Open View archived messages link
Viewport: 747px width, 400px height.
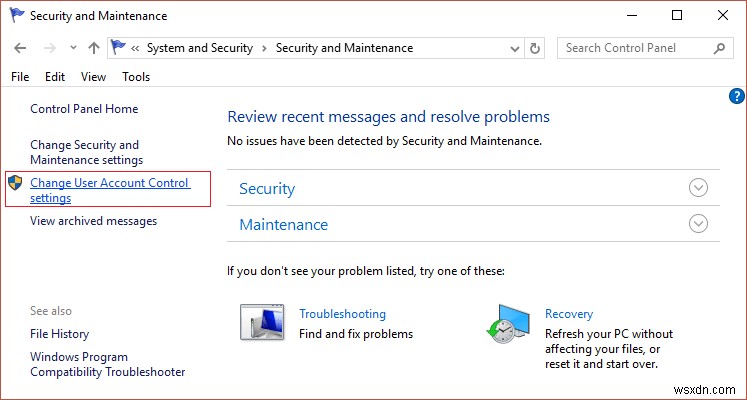click(x=93, y=221)
